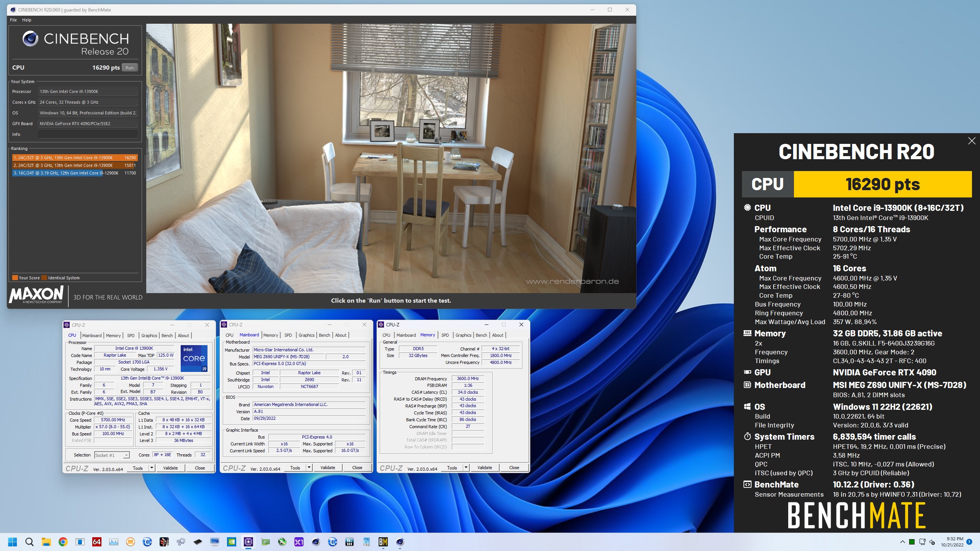This screenshot has width=980, height=551.
Task: Switch to the active CPU-Z taskbar icon
Action: click(x=248, y=542)
